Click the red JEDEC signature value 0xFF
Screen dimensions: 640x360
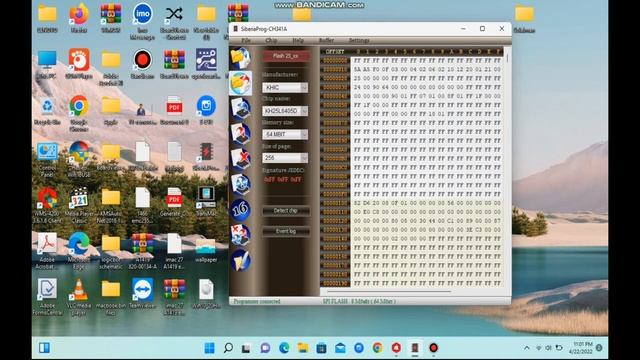282,179
